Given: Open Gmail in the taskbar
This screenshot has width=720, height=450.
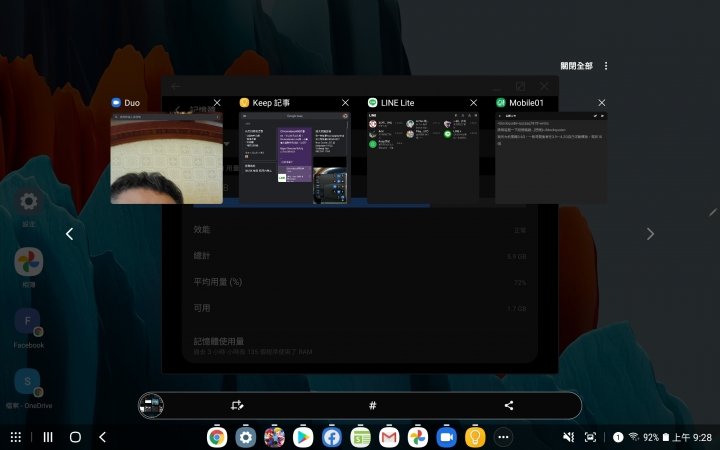Looking at the screenshot, I should [389, 437].
